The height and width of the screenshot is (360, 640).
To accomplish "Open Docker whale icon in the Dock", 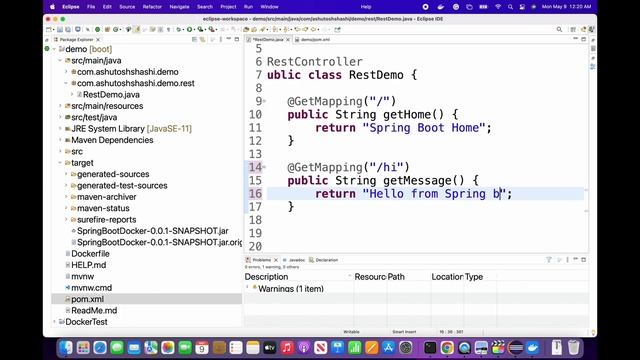I will [x=533, y=348].
